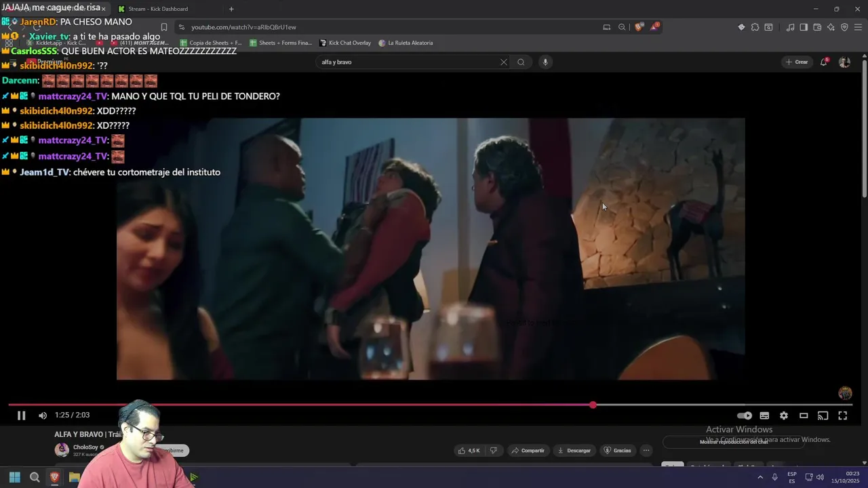Image resolution: width=868 pixels, height=488 pixels.
Task: Click the Descargar button
Action: 574,451
